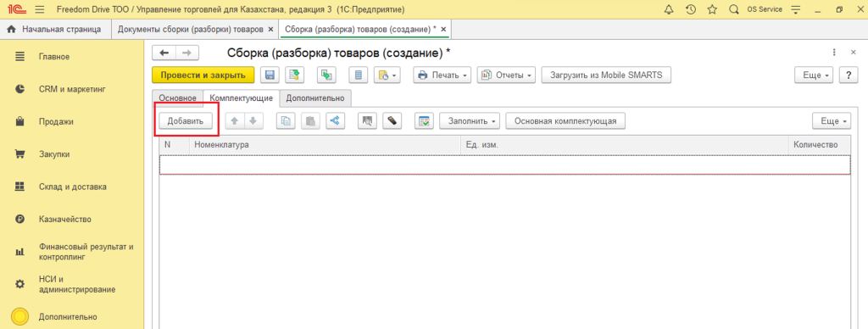The image size is (868, 329).
Task: Open the blue document list icon
Action: click(359, 75)
